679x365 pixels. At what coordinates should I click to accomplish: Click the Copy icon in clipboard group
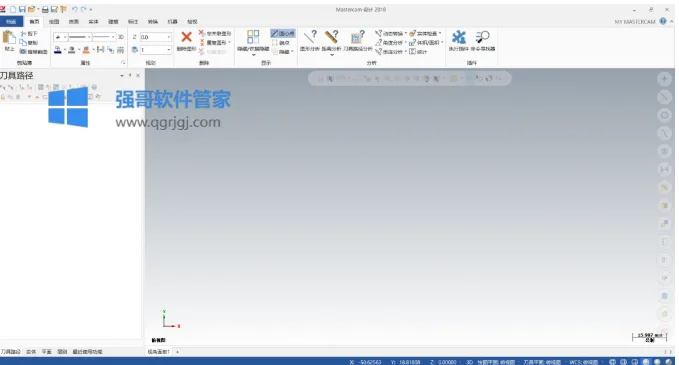(23, 42)
